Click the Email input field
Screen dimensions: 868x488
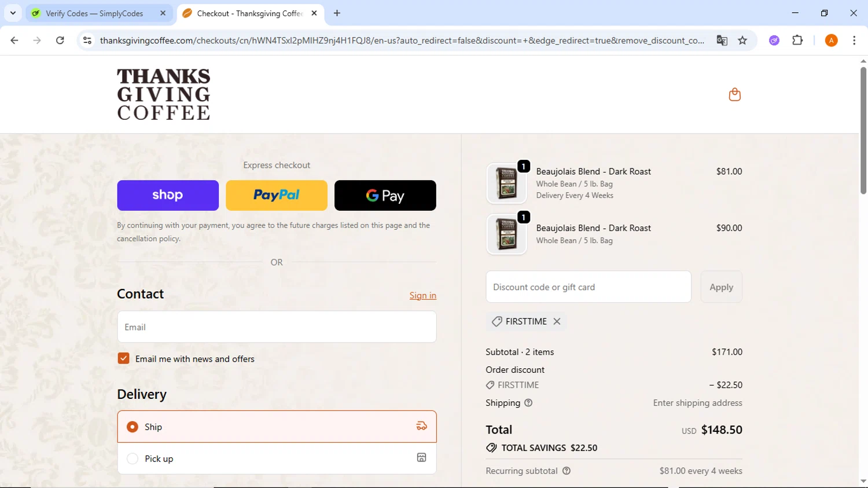tap(277, 326)
